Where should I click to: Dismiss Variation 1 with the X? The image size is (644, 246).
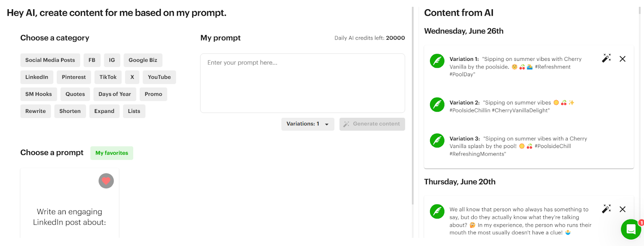pos(622,58)
